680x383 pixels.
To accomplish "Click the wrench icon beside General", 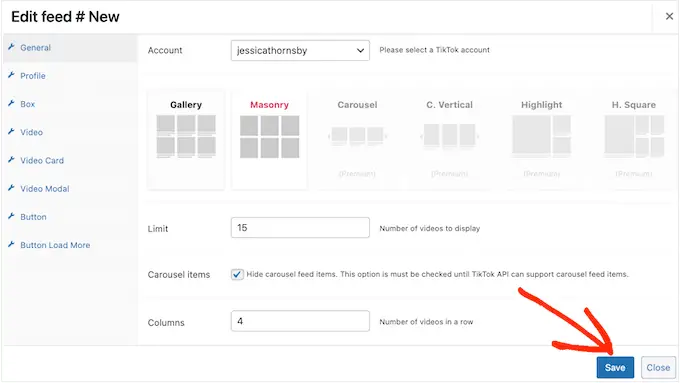I will coord(11,47).
